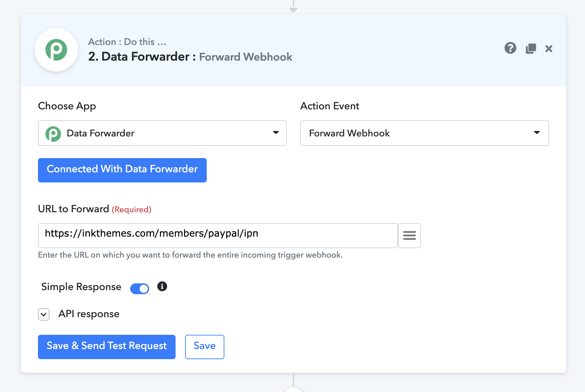Click the add-step circle below the card
The width and height of the screenshot is (585, 392).
(293, 390)
